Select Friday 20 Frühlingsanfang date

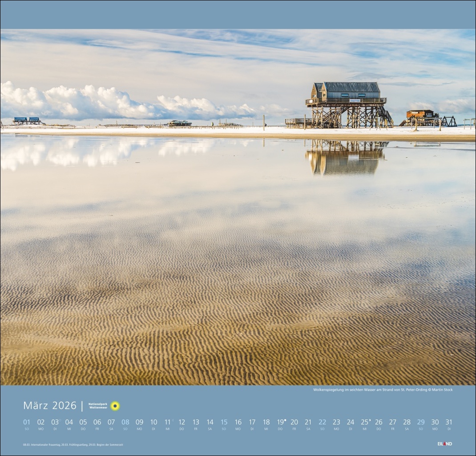pyautogui.click(x=294, y=423)
